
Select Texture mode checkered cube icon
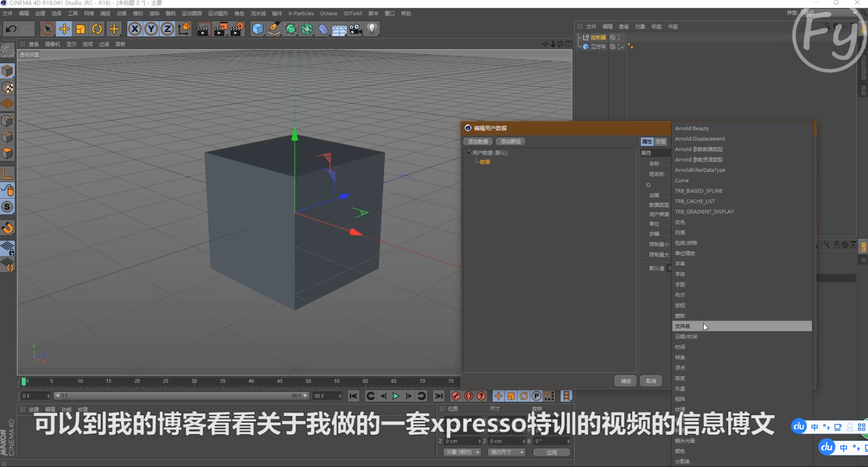pos(7,88)
